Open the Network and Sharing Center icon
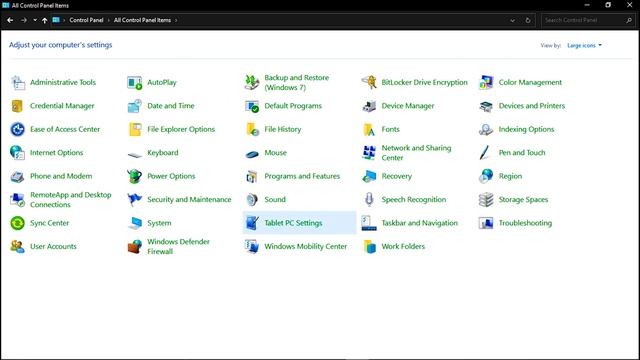 tap(369, 153)
